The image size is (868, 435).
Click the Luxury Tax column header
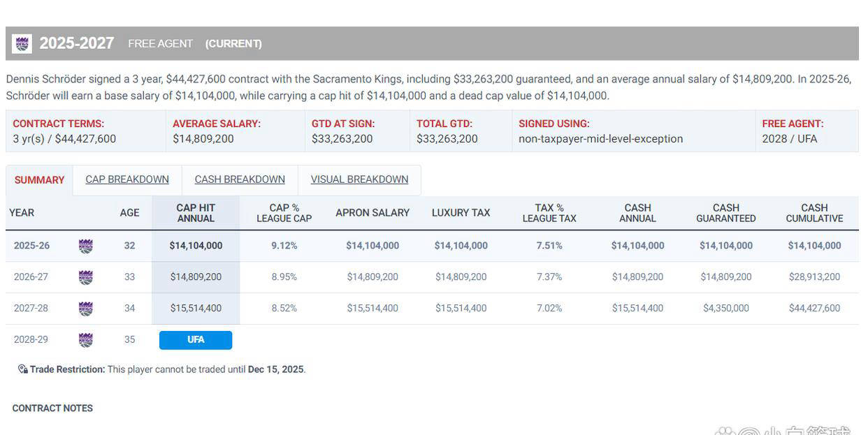point(461,213)
